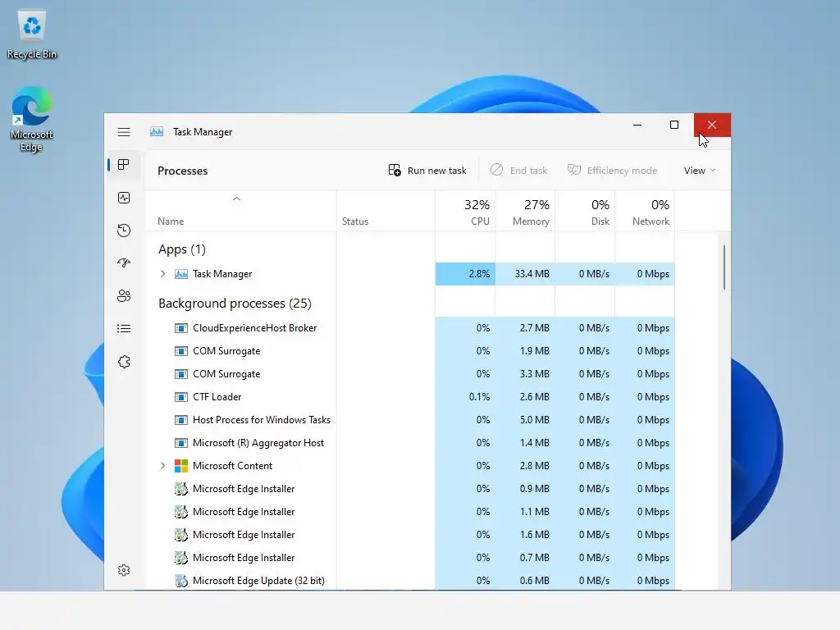This screenshot has width=840, height=630.
Task: Select Microsoft Edge desktop shortcut
Action: click(x=32, y=120)
